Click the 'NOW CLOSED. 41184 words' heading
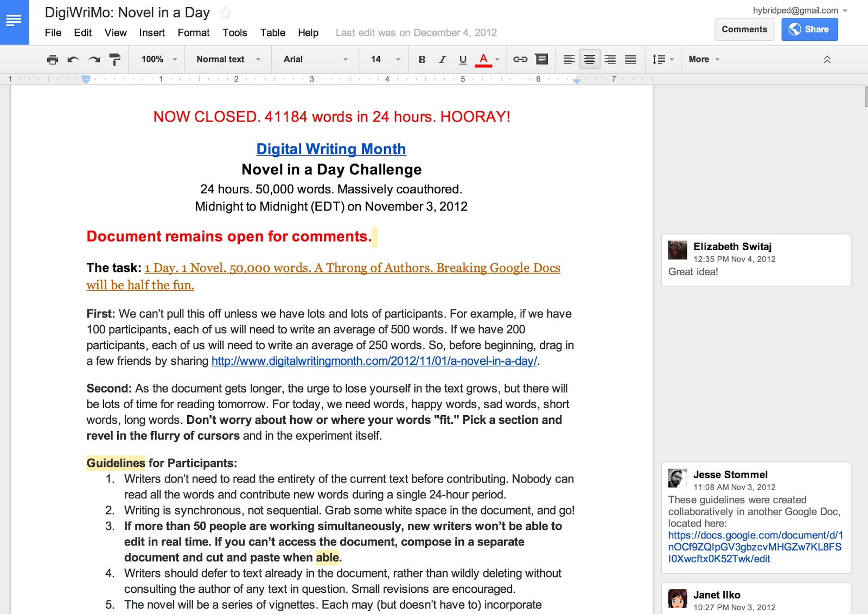The width and height of the screenshot is (868, 615). pos(331,117)
